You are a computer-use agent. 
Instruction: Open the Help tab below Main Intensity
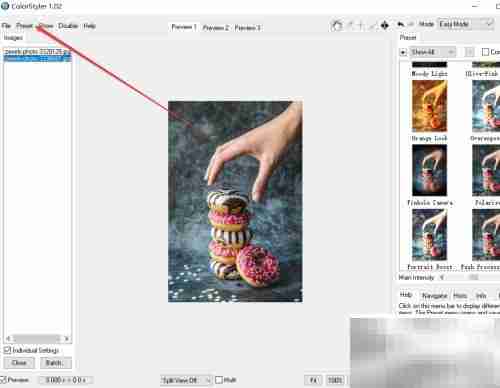point(406,295)
